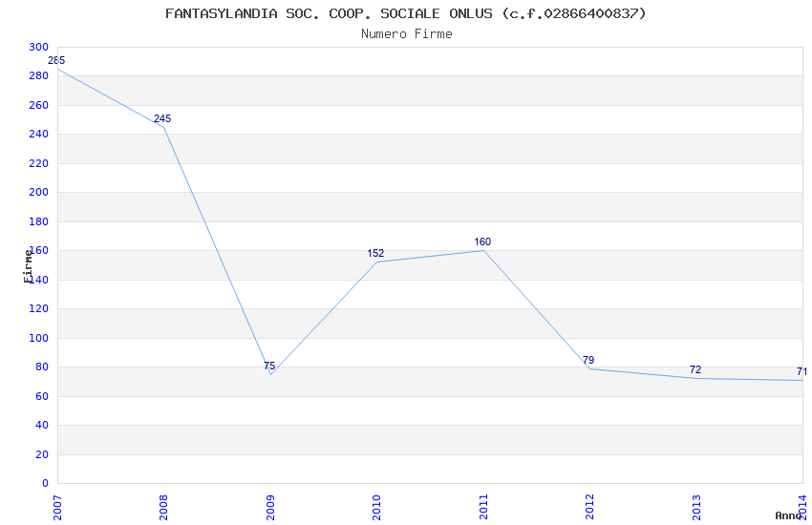The image size is (812, 525).
Task: Select the data point labeled 75
Action: pyautogui.click(x=269, y=367)
